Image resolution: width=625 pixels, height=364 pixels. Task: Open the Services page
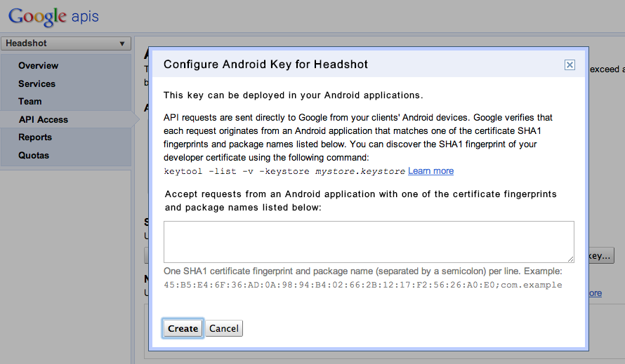pos(37,84)
